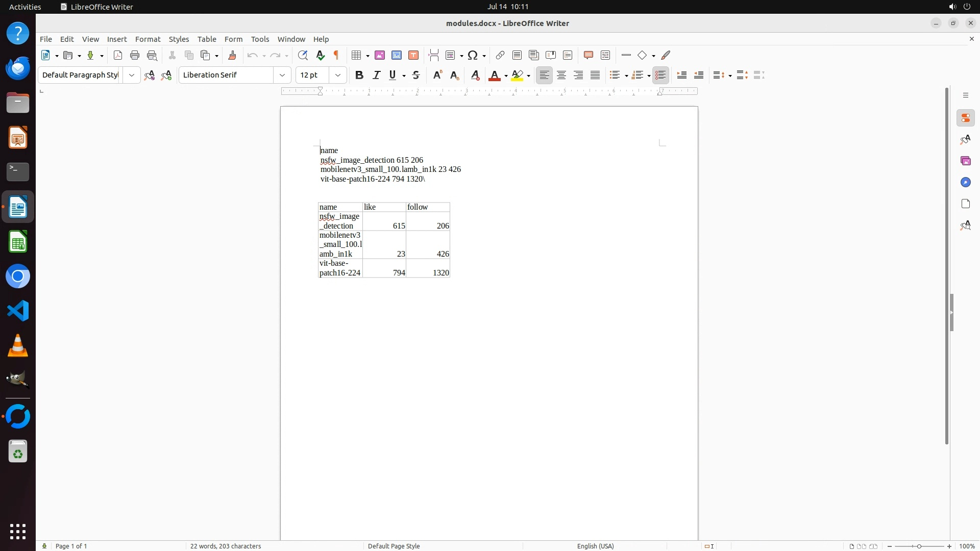
Task: Open the Navigator panel in the sidebar
Action: coord(965,182)
